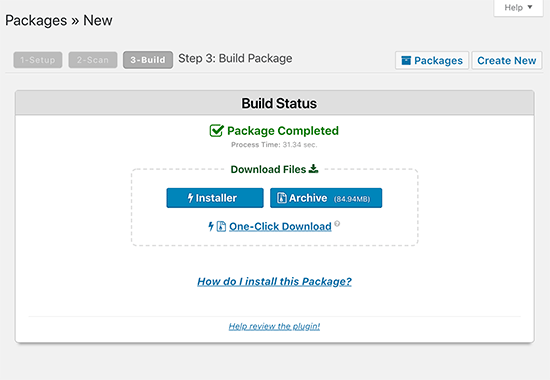550x380 pixels.
Task: Click lightning bolt icon before One-Click Download
Action: point(211,227)
